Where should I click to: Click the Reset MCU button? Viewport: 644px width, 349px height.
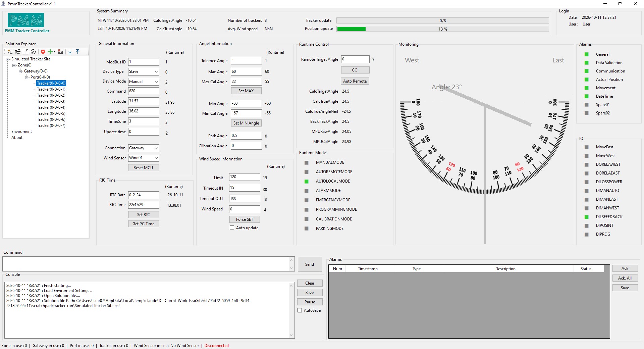click(x=144, y=168)
